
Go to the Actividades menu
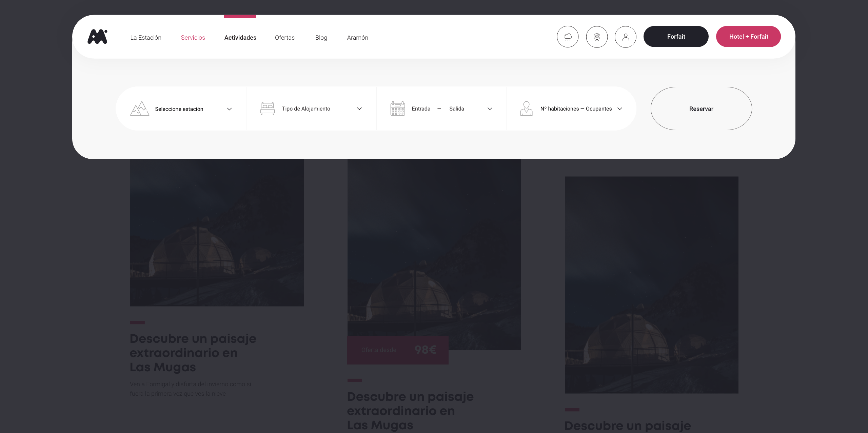coord(240,38)
